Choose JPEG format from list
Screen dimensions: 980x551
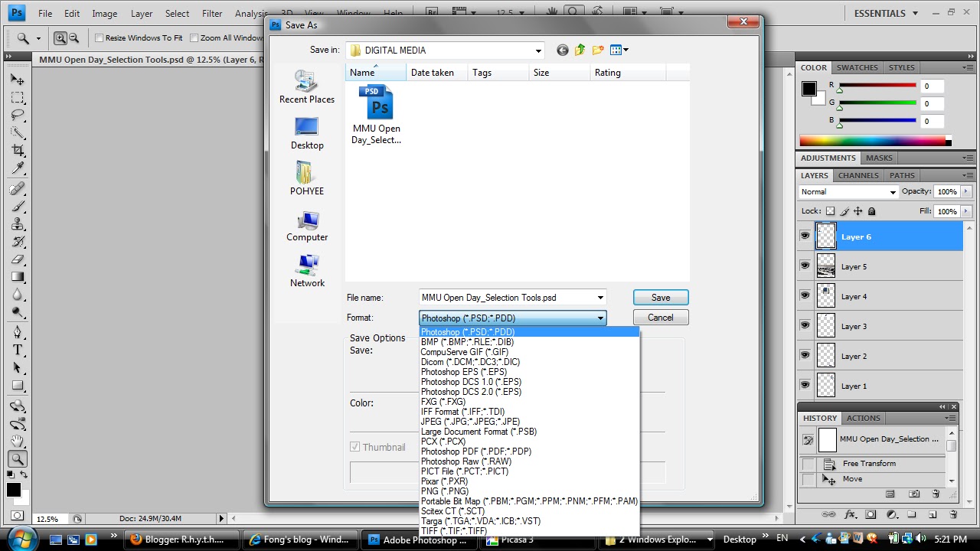pos(470,422)
